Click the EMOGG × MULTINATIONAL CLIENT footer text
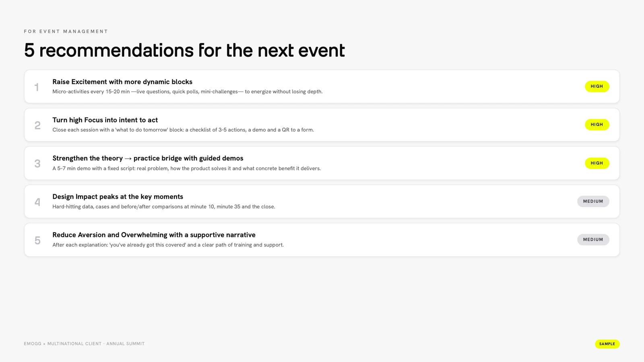Screen dimensions: 644x362 click(84, 344)
